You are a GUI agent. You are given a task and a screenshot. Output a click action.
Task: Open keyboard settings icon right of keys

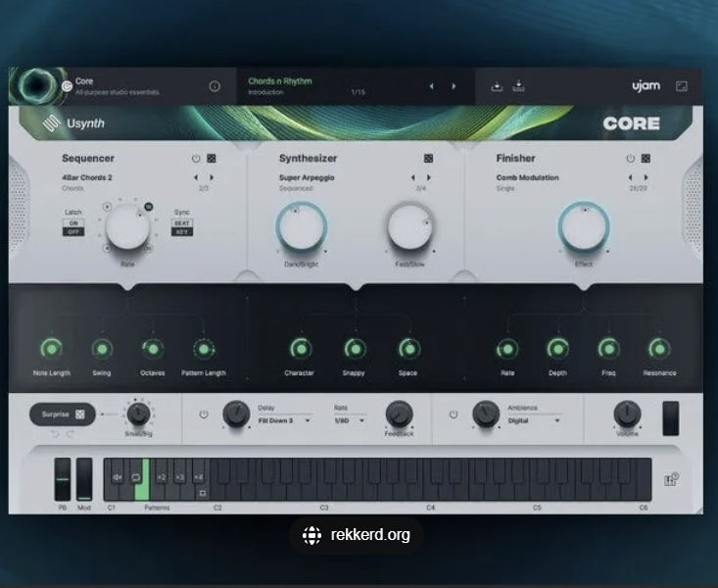tap(671, 479)
